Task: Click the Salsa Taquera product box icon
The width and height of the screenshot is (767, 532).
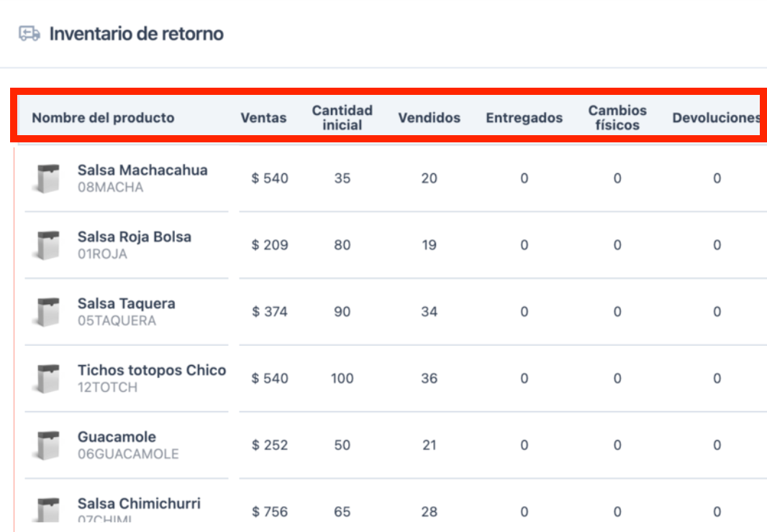Action: (x=46, y=312)
